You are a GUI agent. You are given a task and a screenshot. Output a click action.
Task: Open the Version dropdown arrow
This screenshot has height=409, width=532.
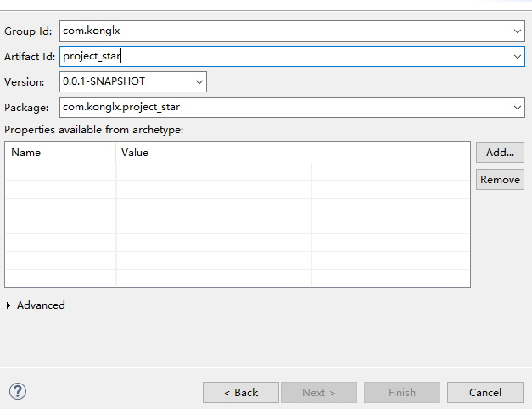(x=199, y=81)
